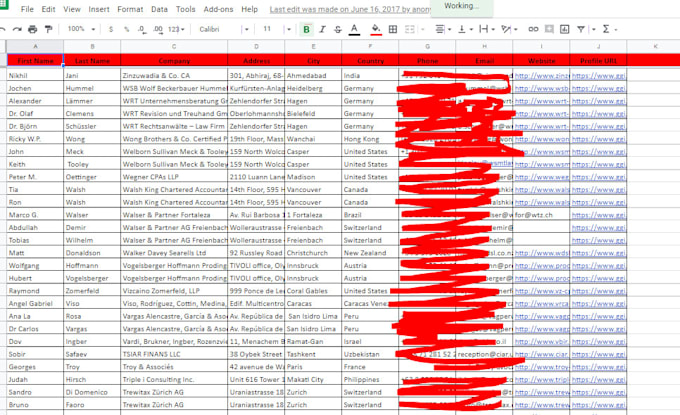Open profile URL in Bruno's row
The image size is (680, 415).
click(x=598, y=405)
